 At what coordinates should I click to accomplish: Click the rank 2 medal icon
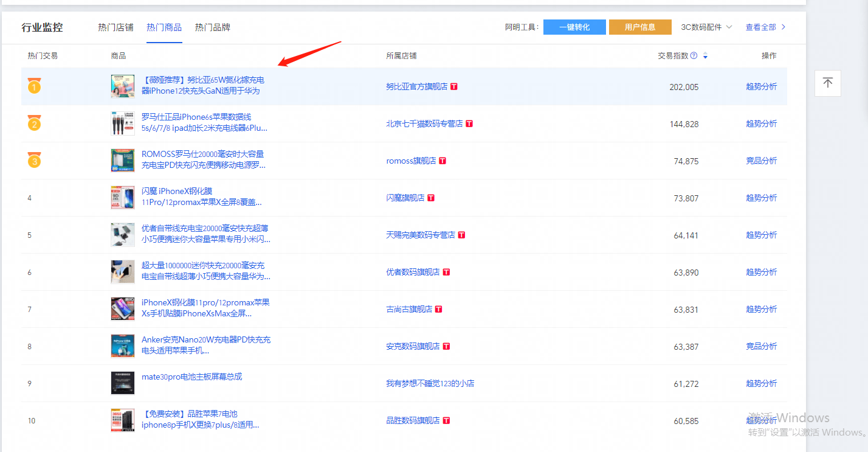[x=35, y=123]
